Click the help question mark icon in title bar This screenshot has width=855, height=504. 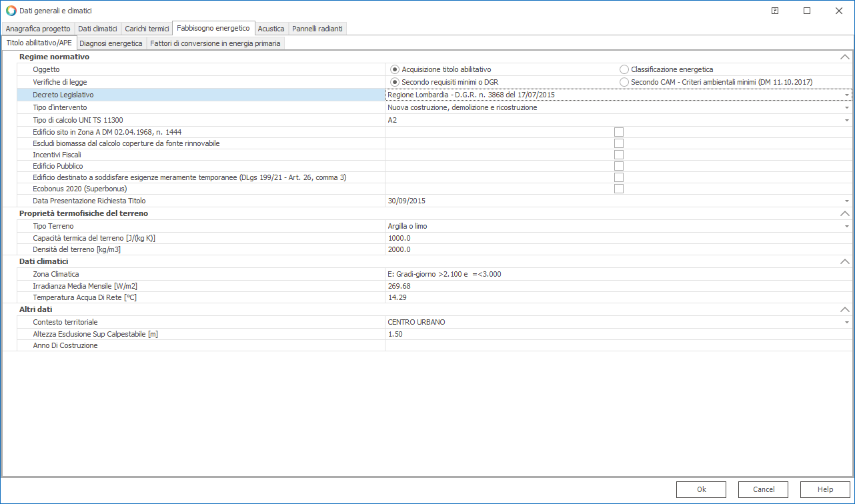pyautogui.click(x=775, y=11)
